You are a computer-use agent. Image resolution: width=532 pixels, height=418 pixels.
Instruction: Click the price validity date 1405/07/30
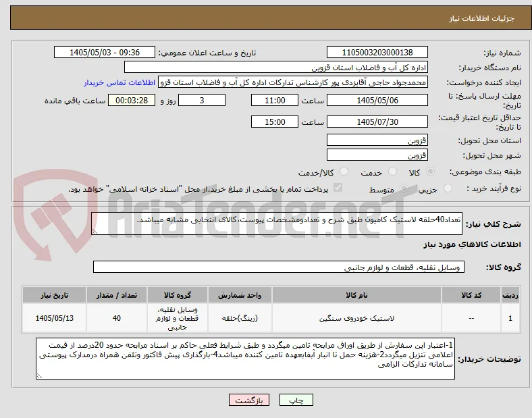[x=377, y=122]
